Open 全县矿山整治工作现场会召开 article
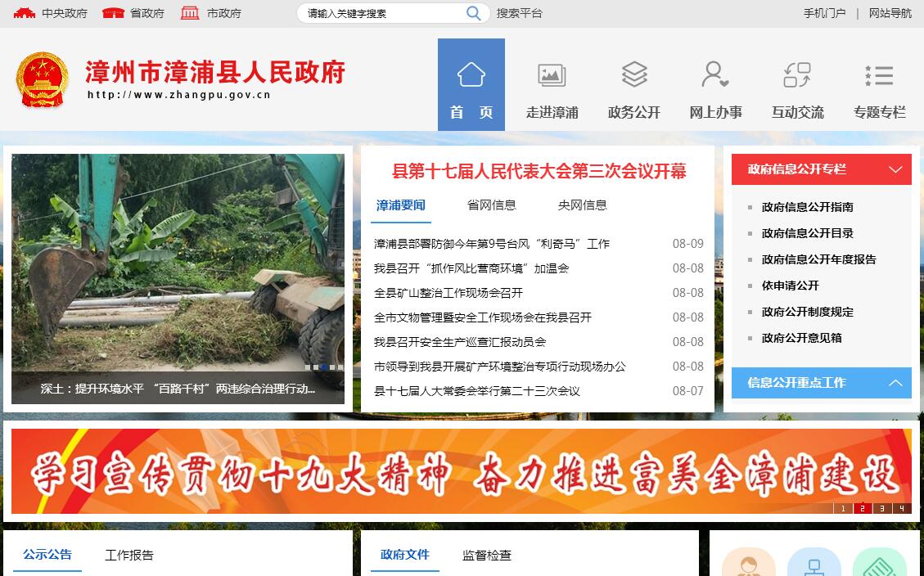Screen dimensions: 924x576 (x=448, y=293)
